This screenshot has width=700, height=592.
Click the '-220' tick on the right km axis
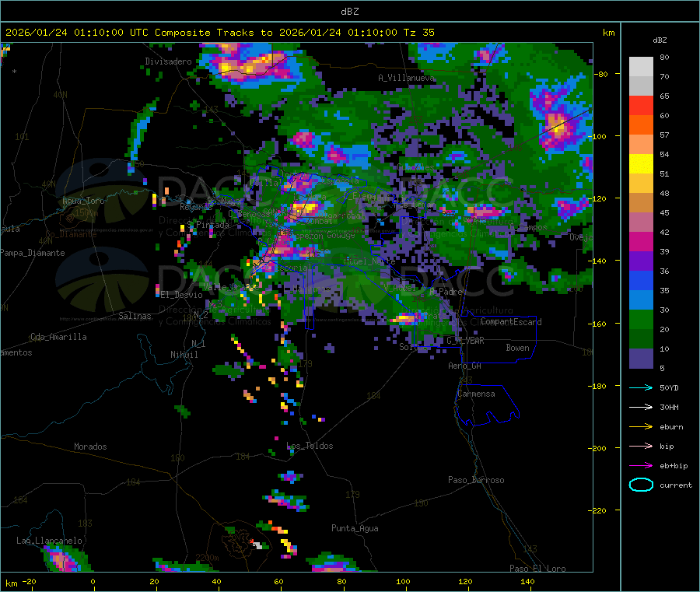point(598,511)
